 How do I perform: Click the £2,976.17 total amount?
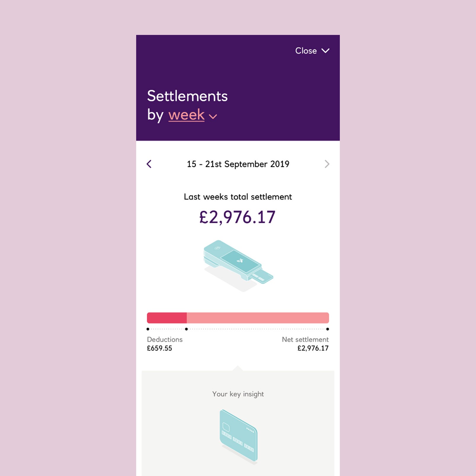click(237, 217)
